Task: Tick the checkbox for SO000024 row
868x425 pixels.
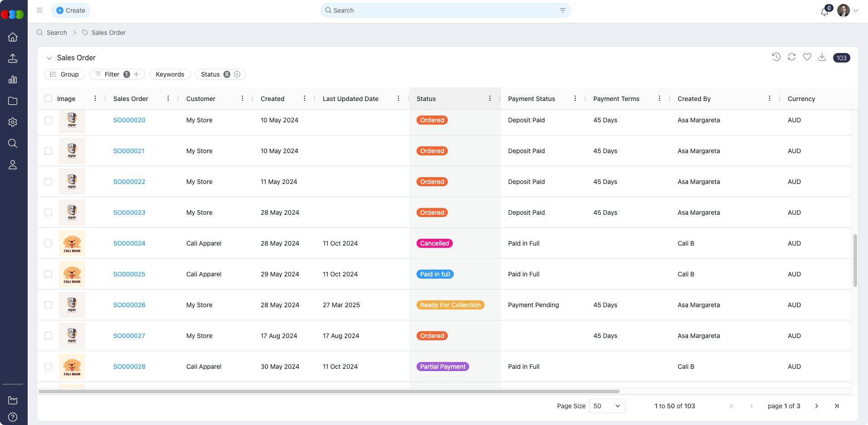Action: point(48,243)
